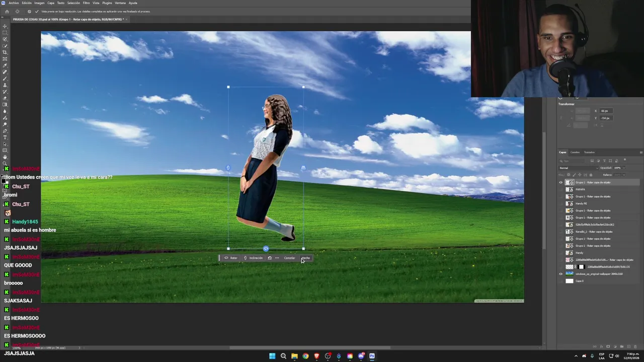644x362 pixels.
Task: Create a new group with folder icon
Action: (621, 346)
